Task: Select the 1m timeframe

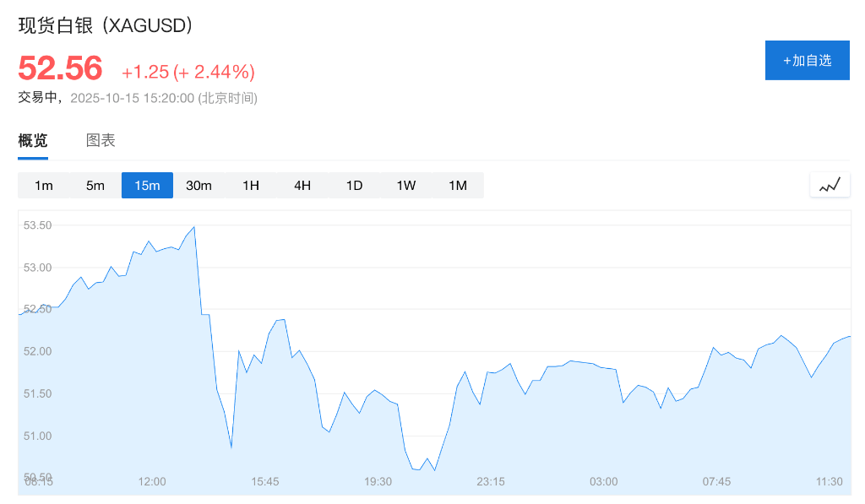Action: 44,186
